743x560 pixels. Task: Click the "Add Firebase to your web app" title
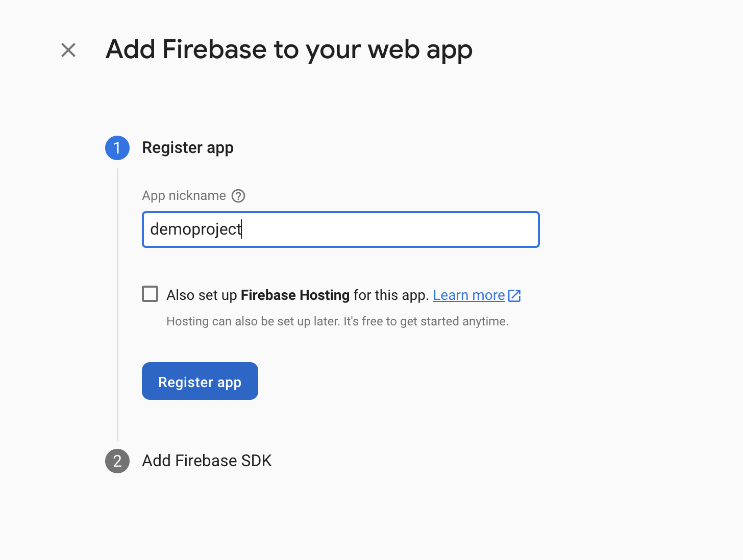(x=289, y=50)
